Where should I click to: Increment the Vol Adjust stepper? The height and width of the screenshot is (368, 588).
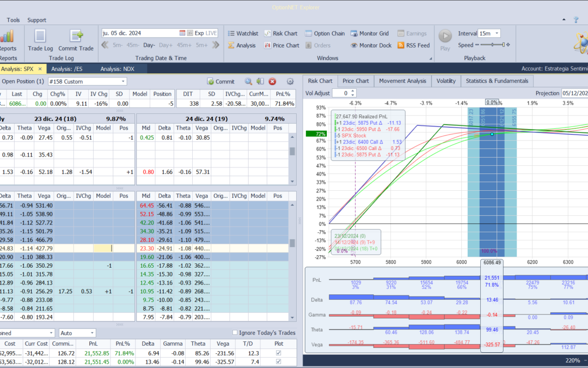(x=353, y=91)
